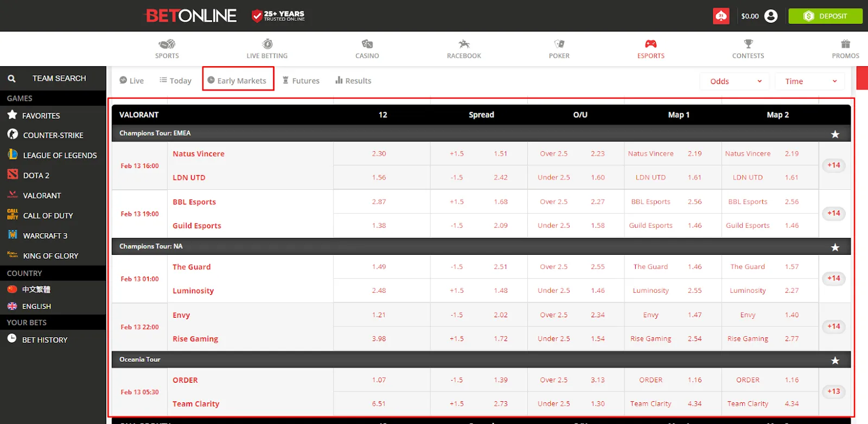Open the Contests trophy section

[748, 49]
